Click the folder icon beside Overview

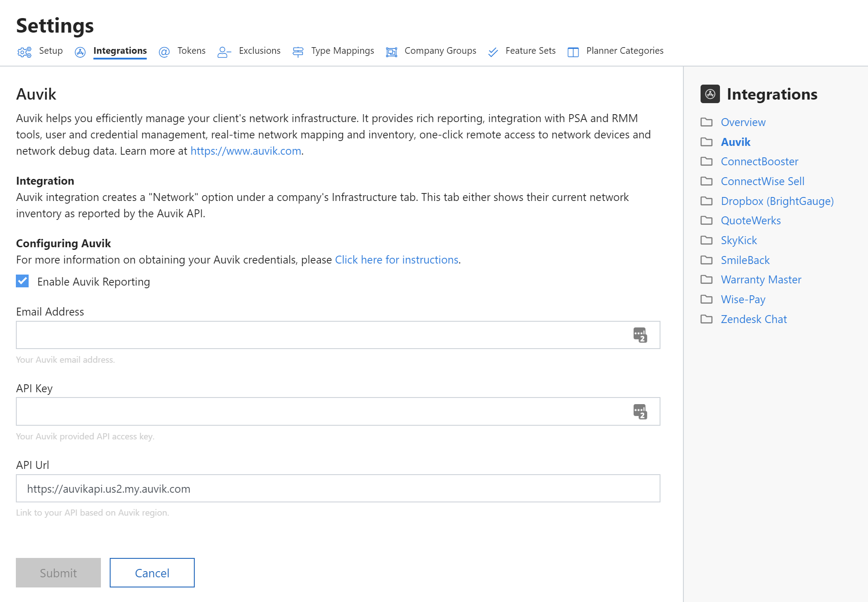click(707, 122)
